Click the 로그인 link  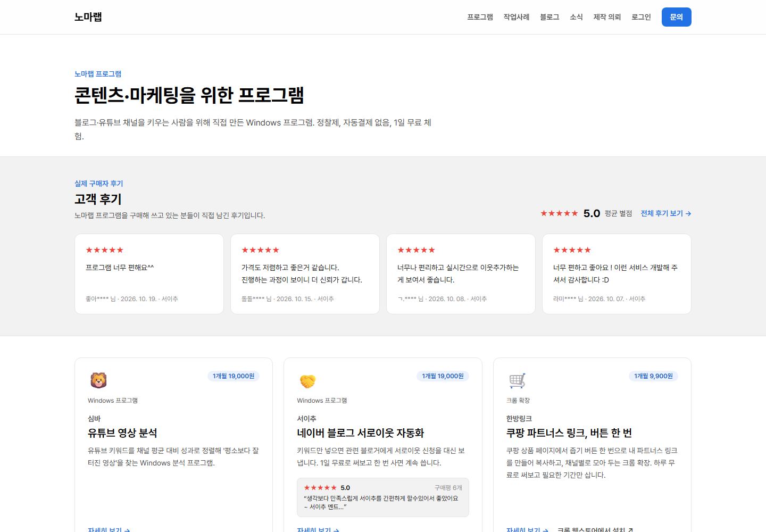[x=641, y=17]
